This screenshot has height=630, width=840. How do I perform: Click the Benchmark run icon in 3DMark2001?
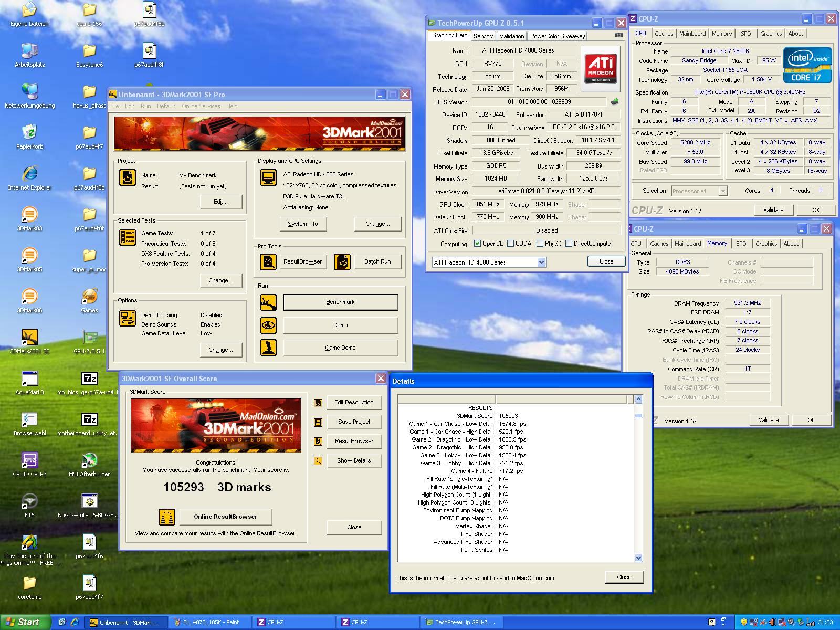tap(268, 302)
